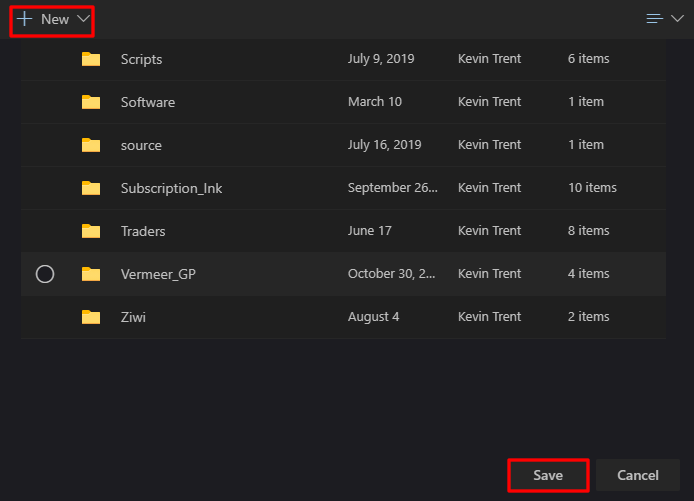Click the Vermeer_GP folder icon

(91, 274)
